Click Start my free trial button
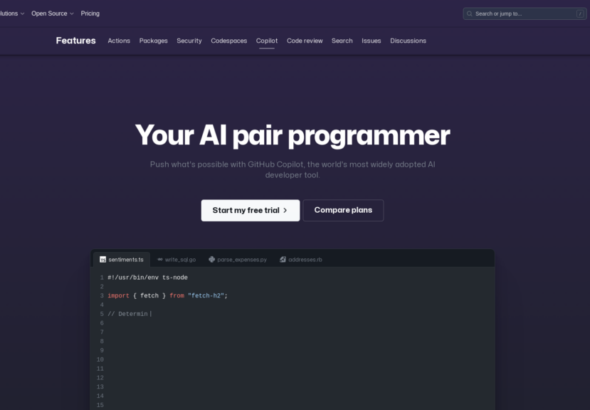590x410 pixels. coord(250,210)
